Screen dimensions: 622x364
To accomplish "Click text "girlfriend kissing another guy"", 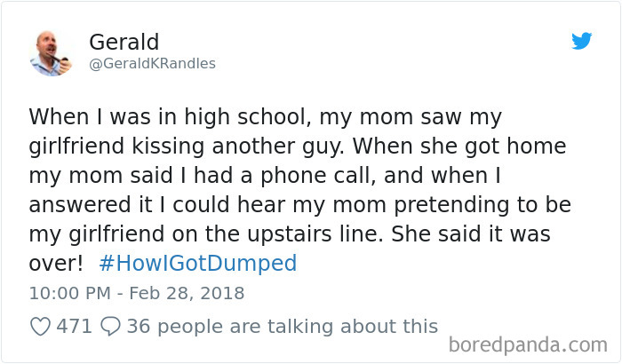I will (185, 146).
